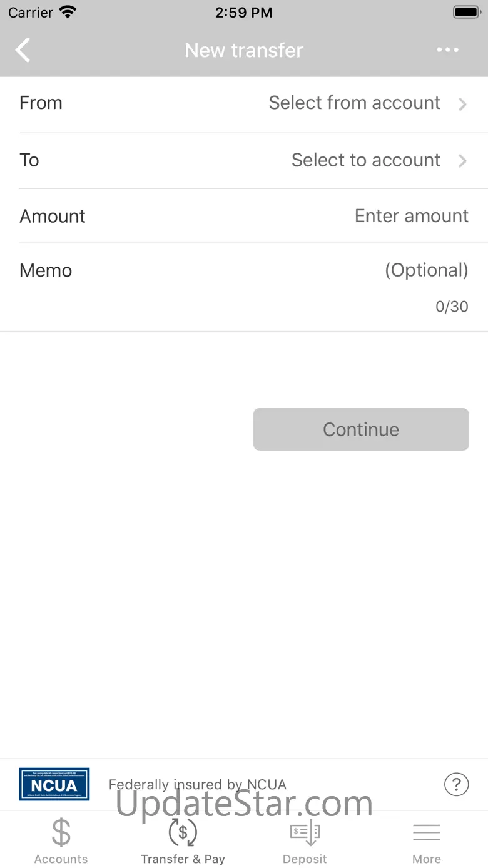Open the From account selector row
The height and width of the screenshot is (868, 488).
[244, 104]
